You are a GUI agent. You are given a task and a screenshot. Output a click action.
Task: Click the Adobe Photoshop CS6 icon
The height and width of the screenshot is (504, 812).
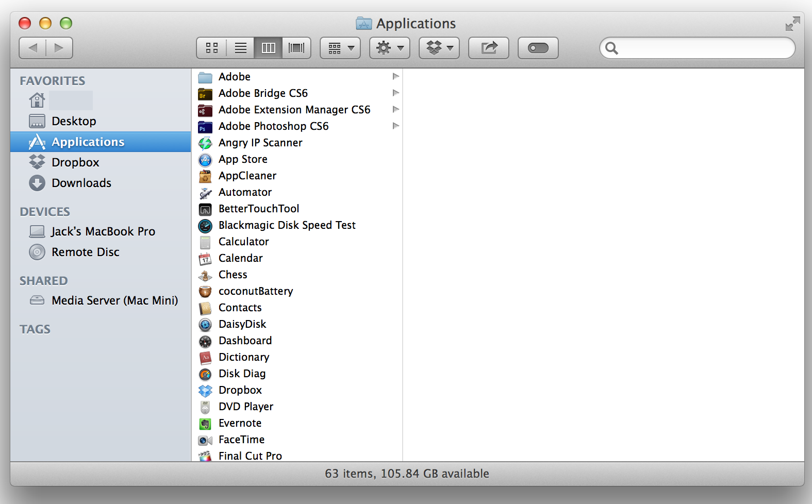point(205,127)
